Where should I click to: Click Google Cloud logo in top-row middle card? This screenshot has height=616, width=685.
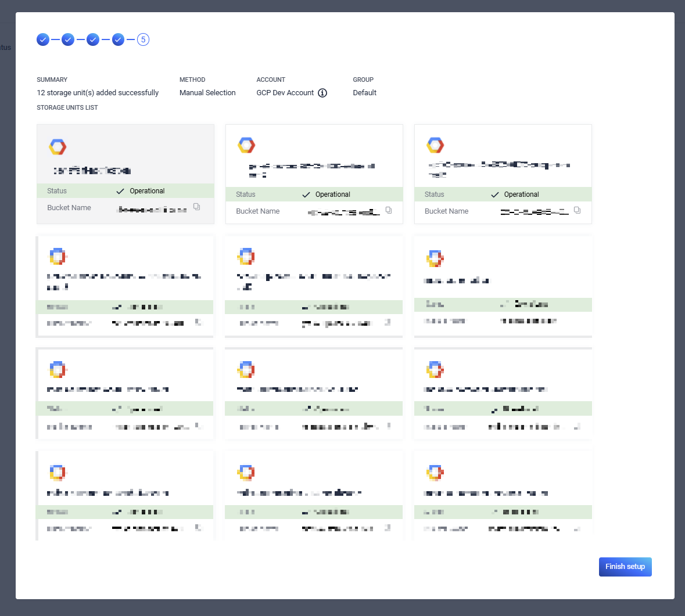[246, 145]
